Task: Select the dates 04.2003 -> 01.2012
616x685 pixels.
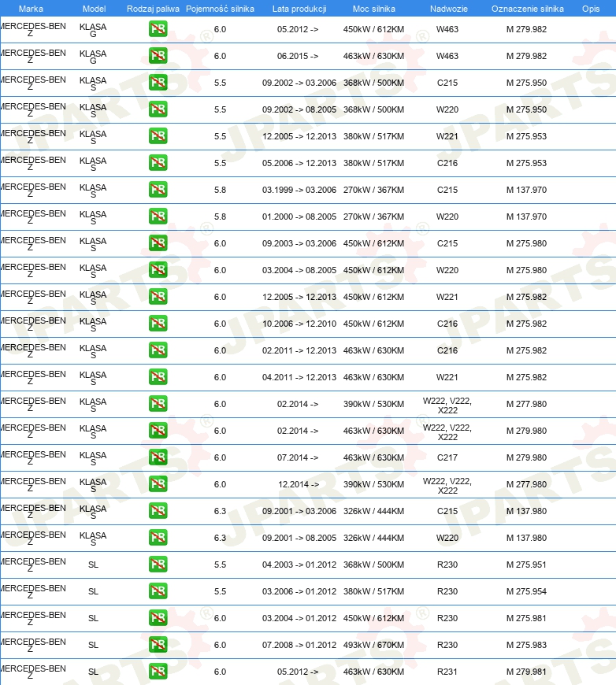Action: click(x=299, y=565)
